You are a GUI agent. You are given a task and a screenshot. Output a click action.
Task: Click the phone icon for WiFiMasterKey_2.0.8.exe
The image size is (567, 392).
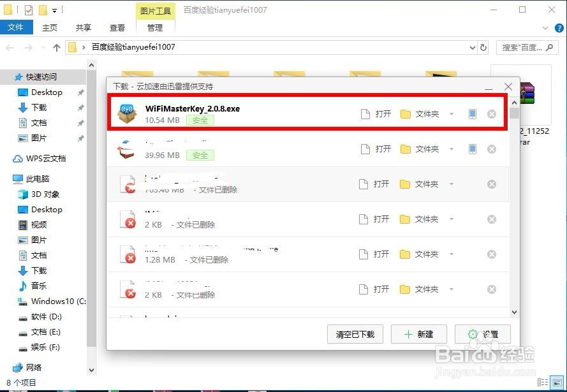472,114
